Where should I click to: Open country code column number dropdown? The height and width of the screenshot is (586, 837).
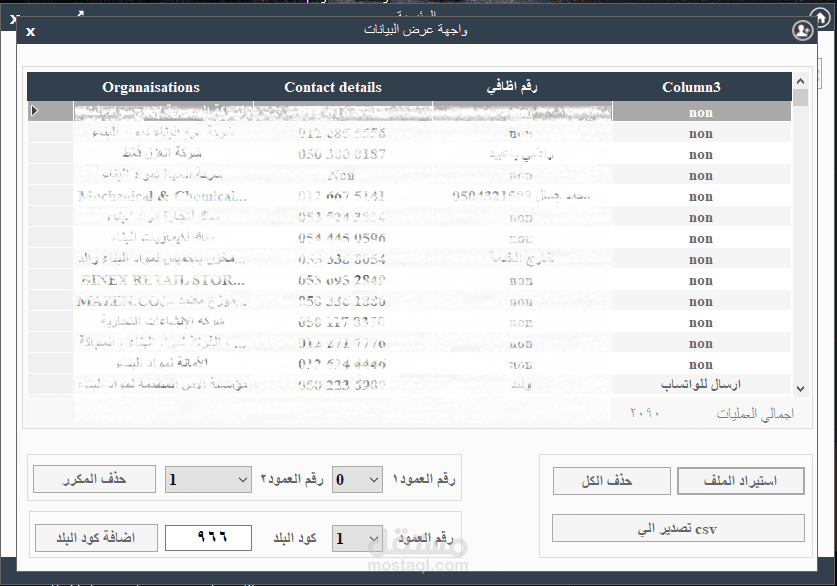[357, 538]
